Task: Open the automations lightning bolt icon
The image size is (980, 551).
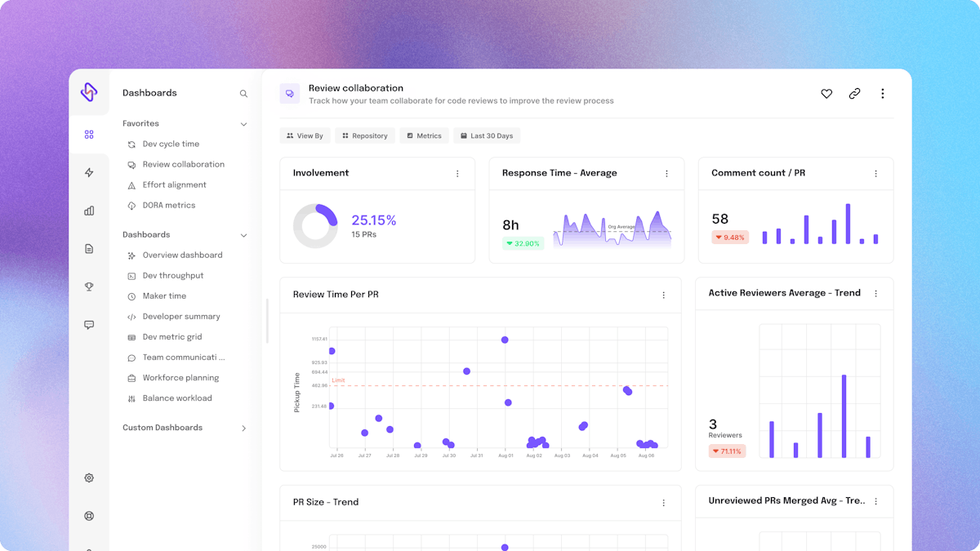Action: [x=88, y=172]
